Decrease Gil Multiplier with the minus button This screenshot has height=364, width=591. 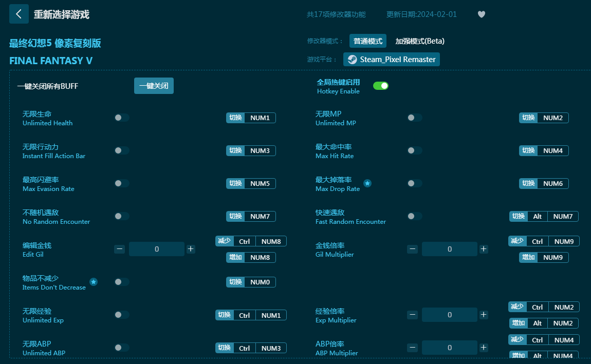(412, 249)
